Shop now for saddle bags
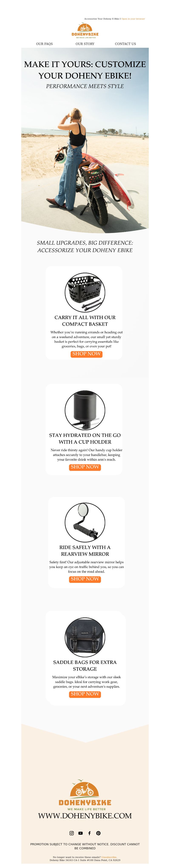170x868 pixels. (x=85, y=694)
